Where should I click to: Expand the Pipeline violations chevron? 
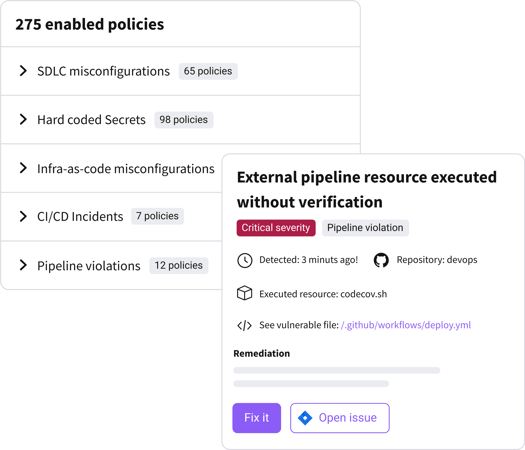23,265
